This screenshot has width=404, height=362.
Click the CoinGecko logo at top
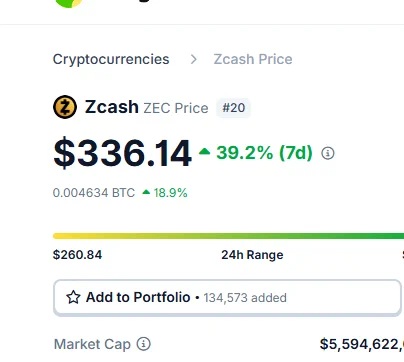(x=69, y=3)
